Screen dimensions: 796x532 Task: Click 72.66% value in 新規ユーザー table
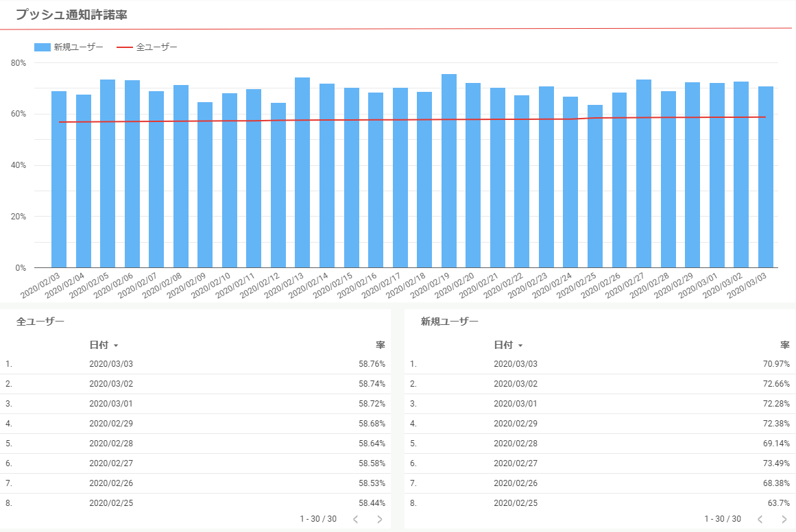coord(776,384)
